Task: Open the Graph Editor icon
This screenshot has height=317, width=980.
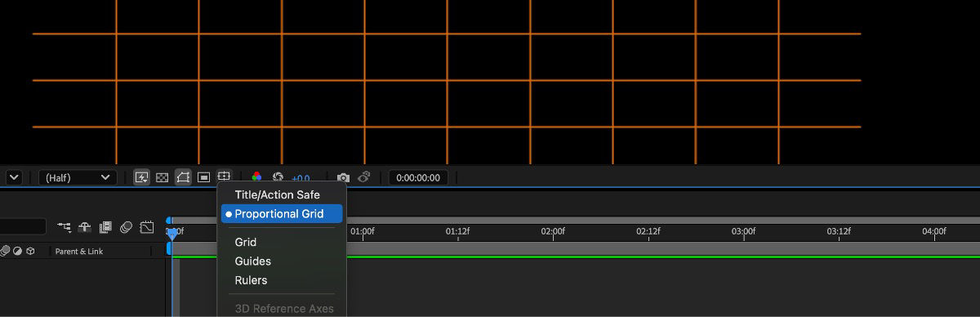Action: 147,227
